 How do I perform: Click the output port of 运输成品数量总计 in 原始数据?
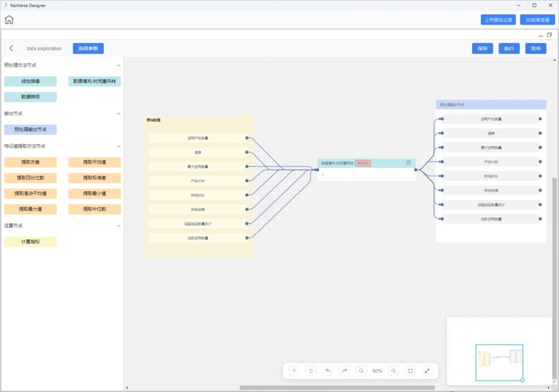[247, 223]
